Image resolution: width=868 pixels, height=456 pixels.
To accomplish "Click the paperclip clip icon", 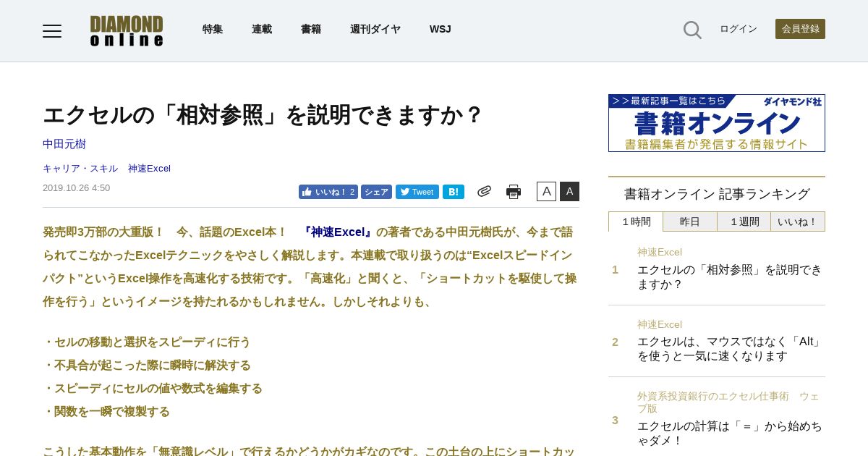I will 484,191.
